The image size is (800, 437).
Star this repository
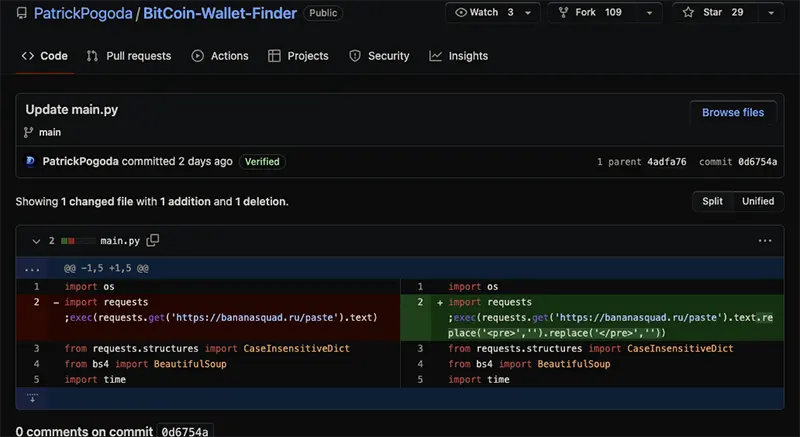[714, 12]
